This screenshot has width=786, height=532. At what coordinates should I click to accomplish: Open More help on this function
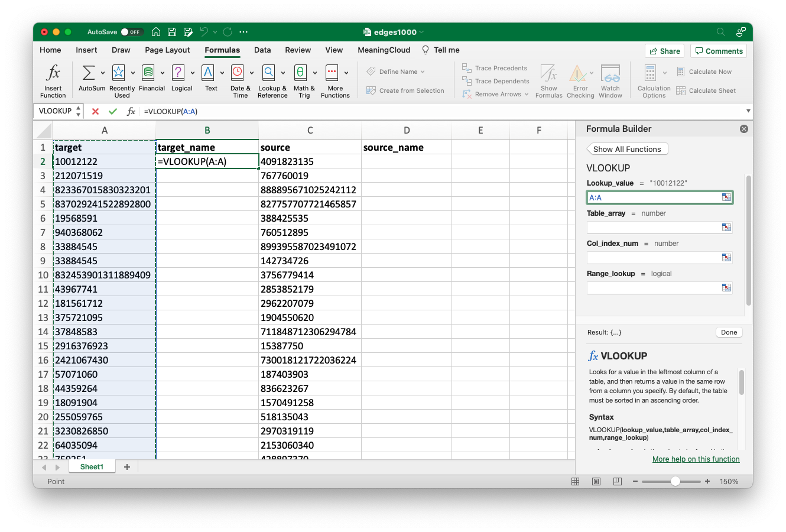[696, 459]
